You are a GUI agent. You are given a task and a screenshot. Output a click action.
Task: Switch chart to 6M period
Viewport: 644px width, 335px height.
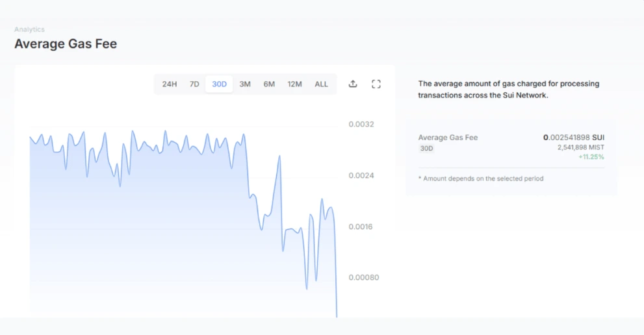pos(269,84)
